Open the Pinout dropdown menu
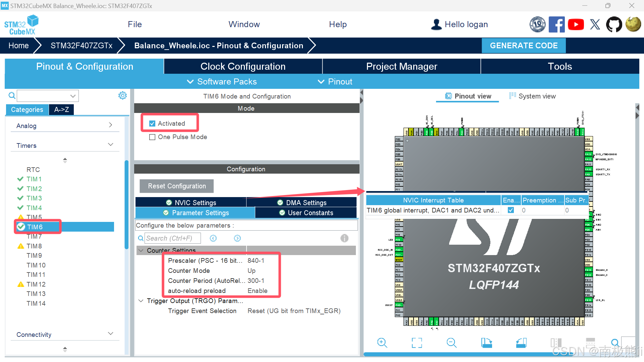This screenshot has width=644, height=362. (335, 81)
